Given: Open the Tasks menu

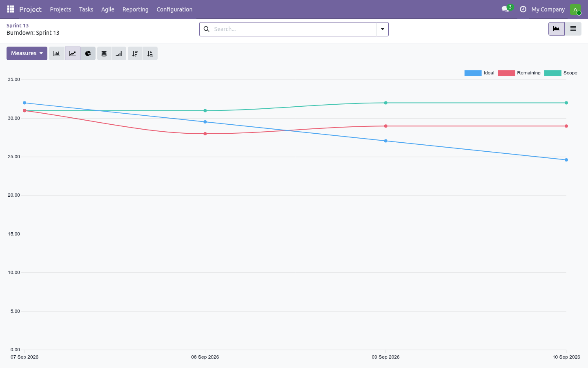Looking at the screenshot, I should click(86, 9).
